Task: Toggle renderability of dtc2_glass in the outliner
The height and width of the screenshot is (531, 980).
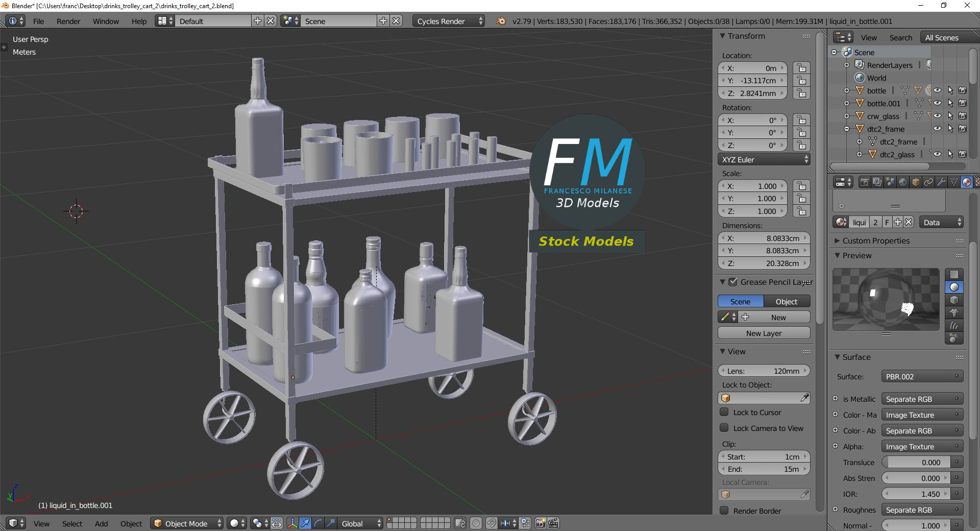Action: [x=963, y=154]
